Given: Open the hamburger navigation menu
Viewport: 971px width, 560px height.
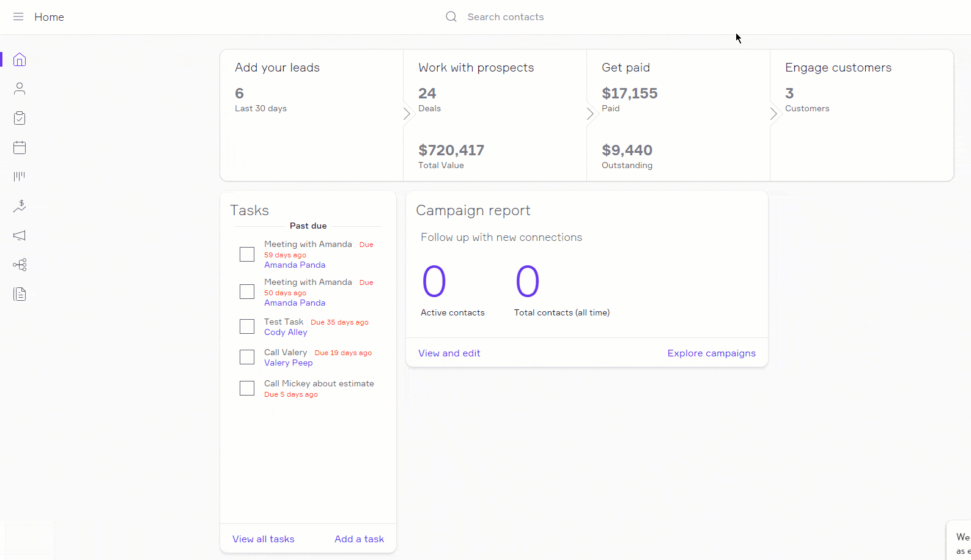Looking at the screenshot, I should pos(18,17).
